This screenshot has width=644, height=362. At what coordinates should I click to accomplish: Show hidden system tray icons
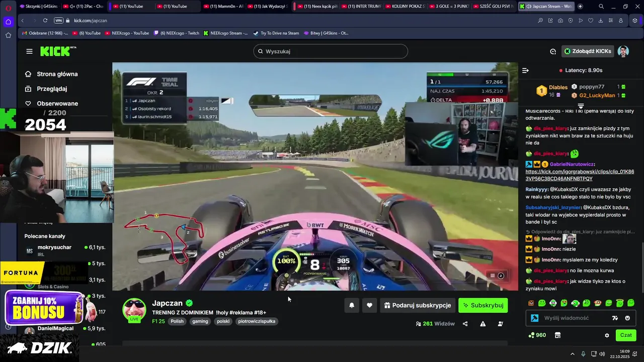[x=572, y=354]
